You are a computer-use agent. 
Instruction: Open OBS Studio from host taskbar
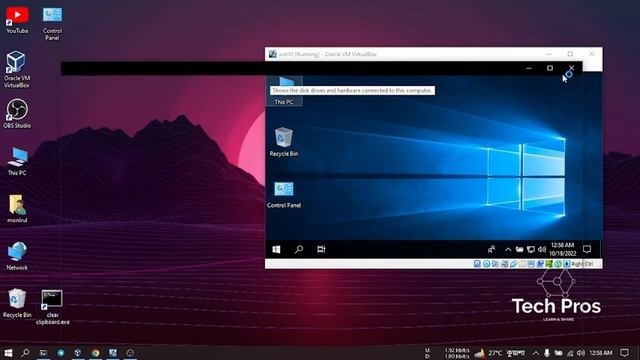pos(130,353)
